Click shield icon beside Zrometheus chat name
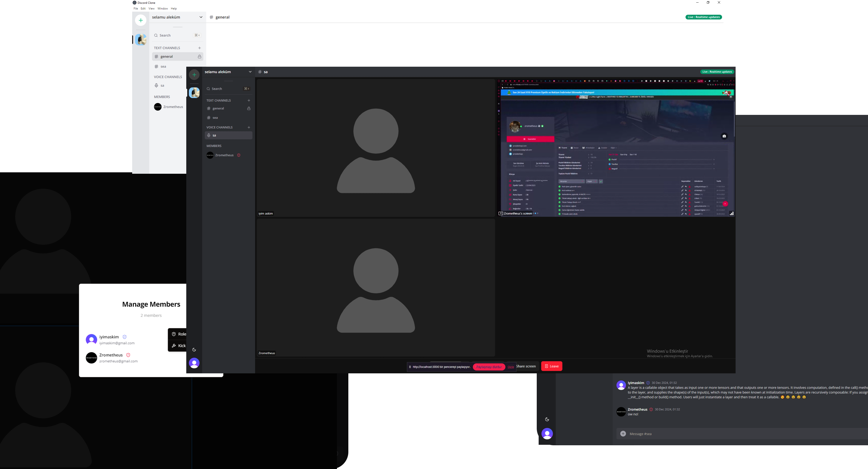 pyautogui.click(x=651, y=410)
